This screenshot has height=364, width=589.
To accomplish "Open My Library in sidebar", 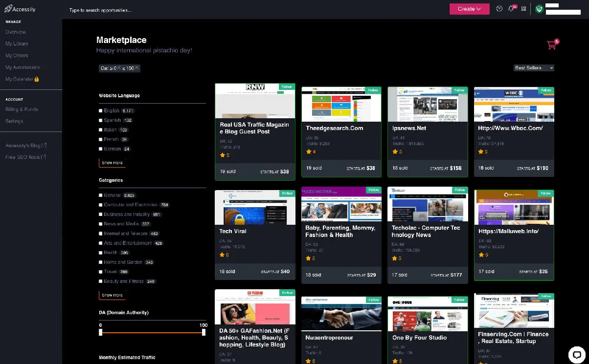I will tap(17, 43).
